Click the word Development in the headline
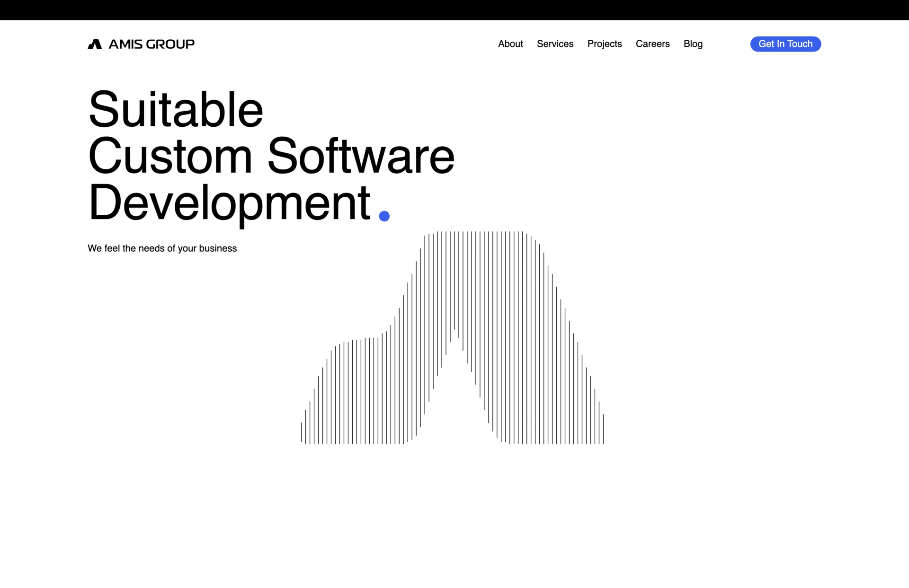The width and height of the screenshot is (909, 588). 230,202
